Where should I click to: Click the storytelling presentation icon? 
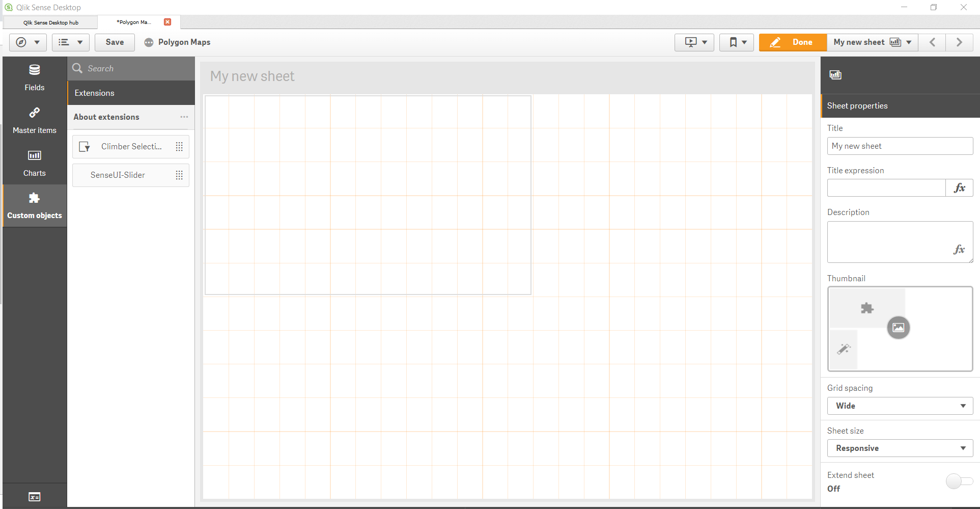[x=691, y=42]
